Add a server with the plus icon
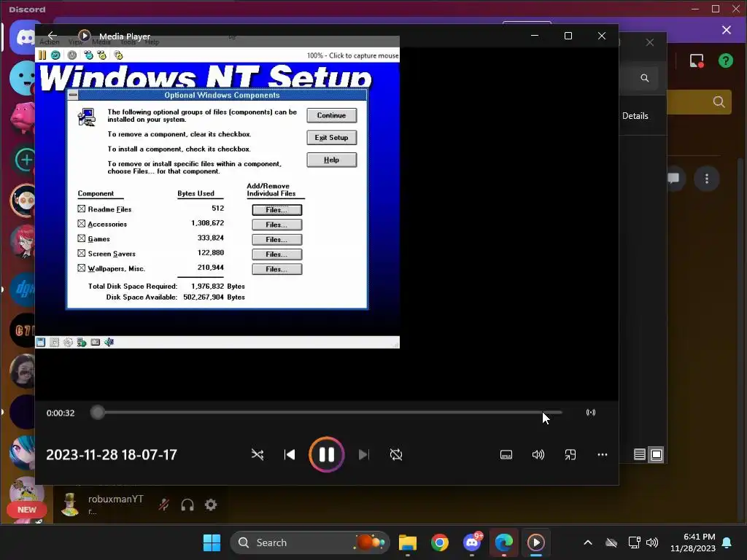 tap(25, 160)
